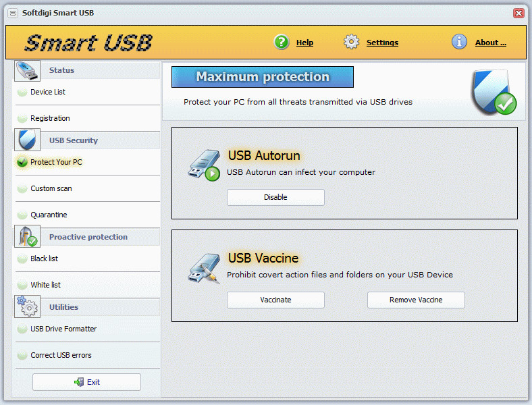Open the Help link
Image resolution: width=532 pixels, height=405 pixels.
[x=304, y=43]
